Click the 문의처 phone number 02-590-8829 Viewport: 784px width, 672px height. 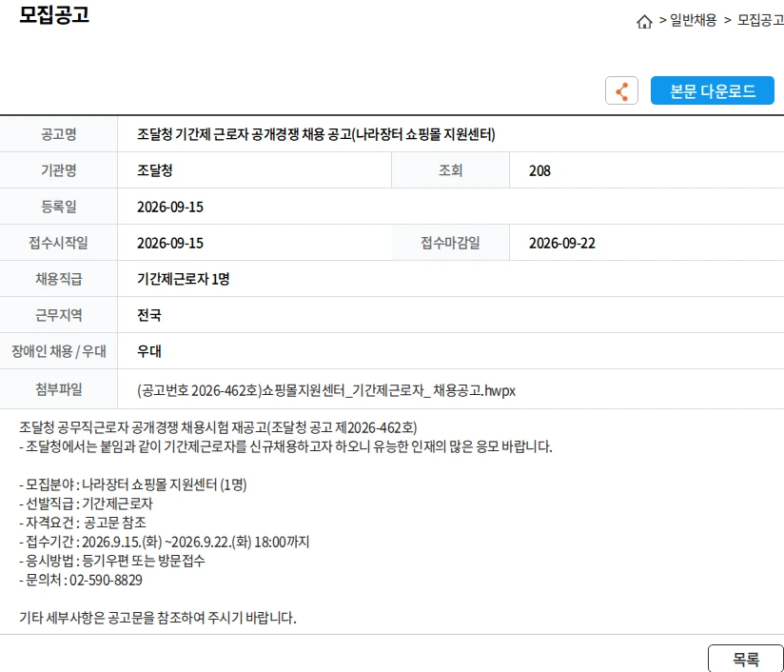(106, 580)
